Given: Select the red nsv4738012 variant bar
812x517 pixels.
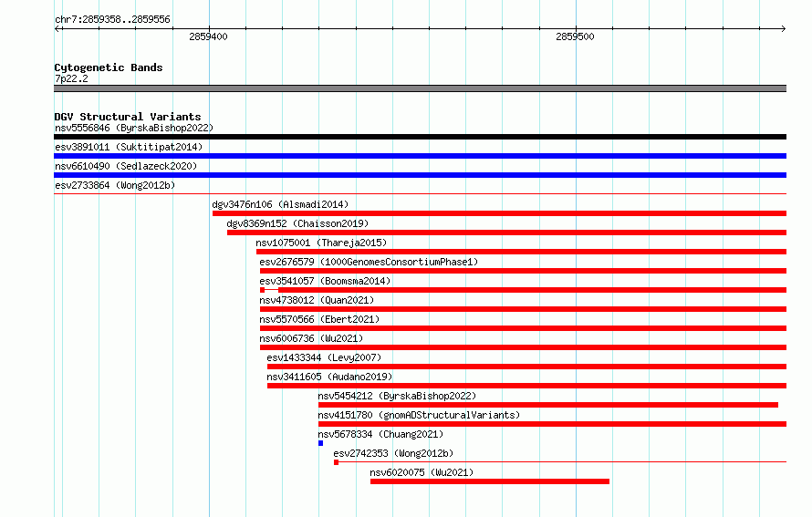Looking at the screenshot, I should tap(523, 309).
